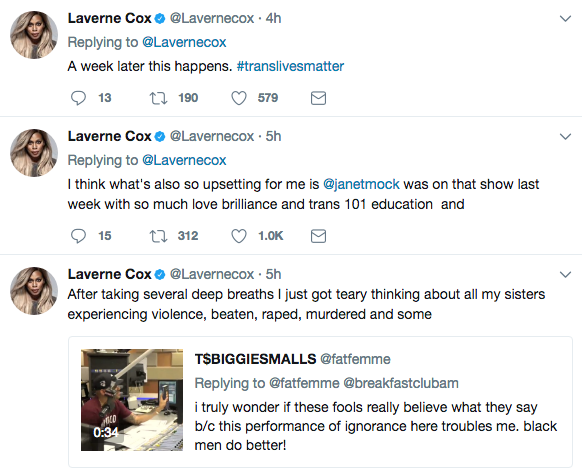Open the T$BIGGIESMALLS quoted tweet author name
582x471 pixels.
[x=255, y=359]
